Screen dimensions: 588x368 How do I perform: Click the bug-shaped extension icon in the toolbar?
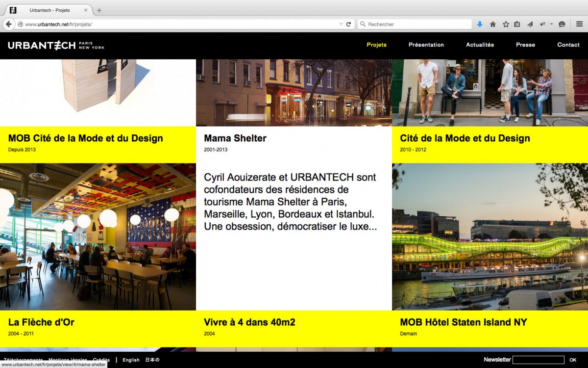pos(543,24)
